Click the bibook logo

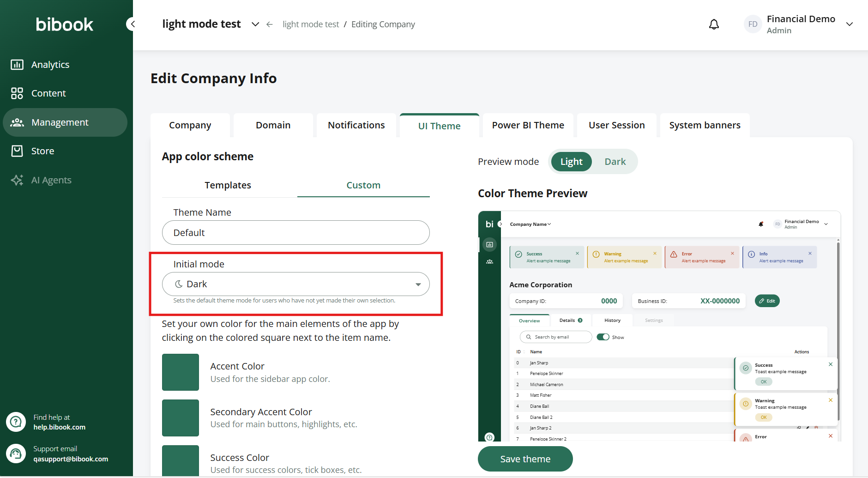point(65,24)
